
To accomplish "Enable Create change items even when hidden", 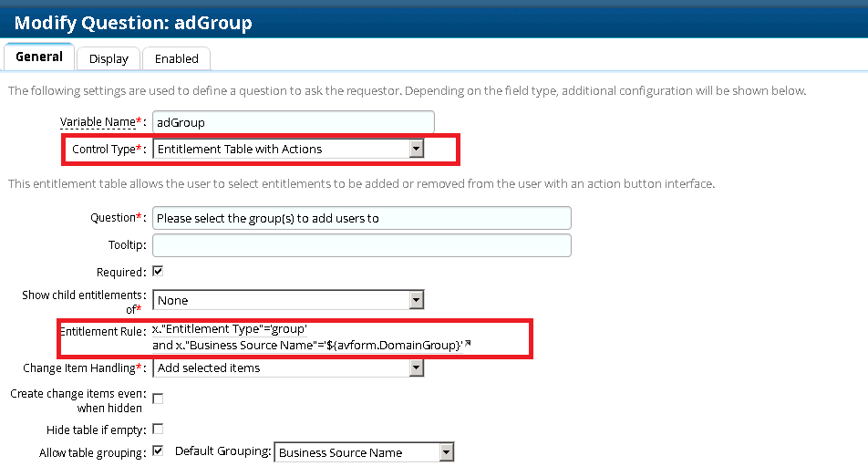I will [158, 398].
